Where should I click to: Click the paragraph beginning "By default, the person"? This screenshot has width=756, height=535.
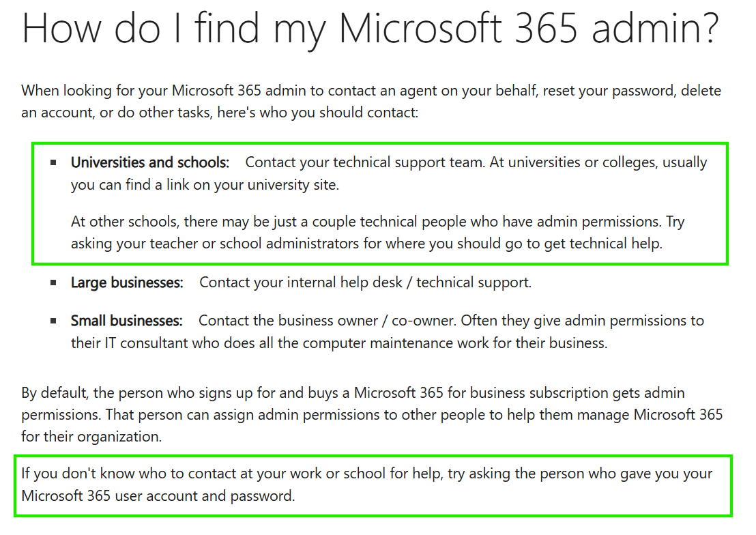pyautogui.click(x=372, y=414)
